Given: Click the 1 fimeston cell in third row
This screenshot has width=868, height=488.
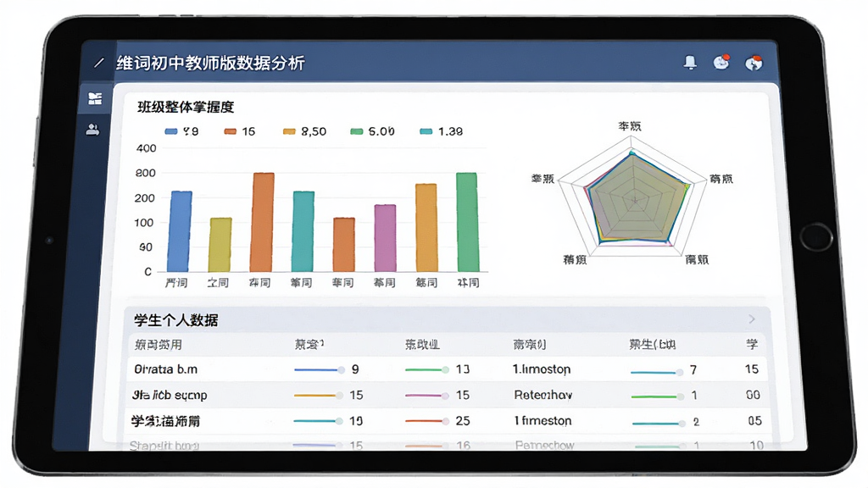Looking at the screenshot, I should (542, 421).
